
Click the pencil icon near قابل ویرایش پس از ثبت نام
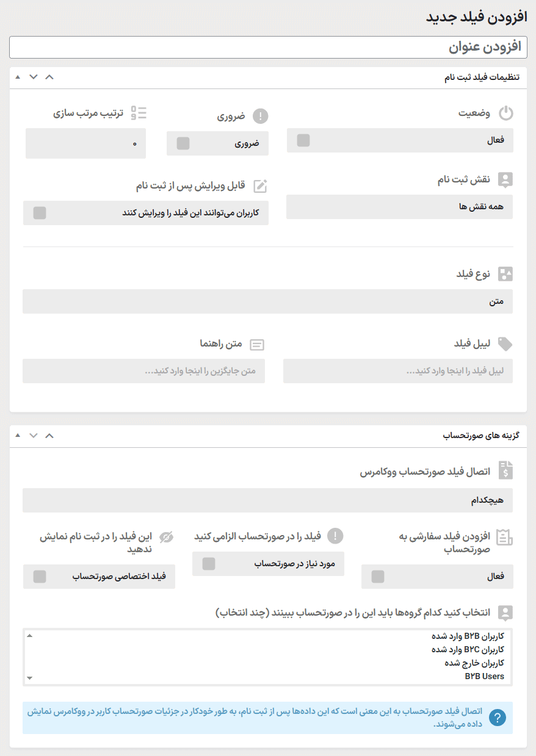(260, 185)
